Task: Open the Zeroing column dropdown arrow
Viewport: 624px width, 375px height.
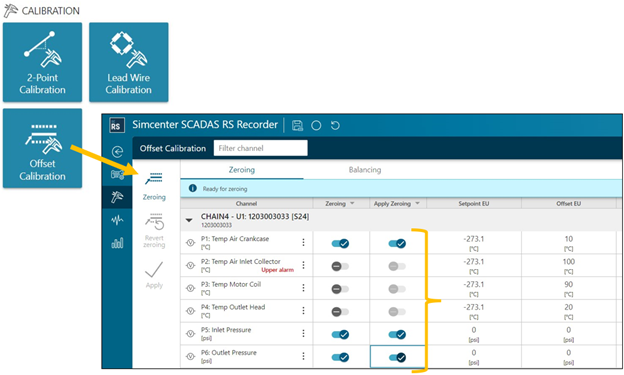Action: pos(352,203)
